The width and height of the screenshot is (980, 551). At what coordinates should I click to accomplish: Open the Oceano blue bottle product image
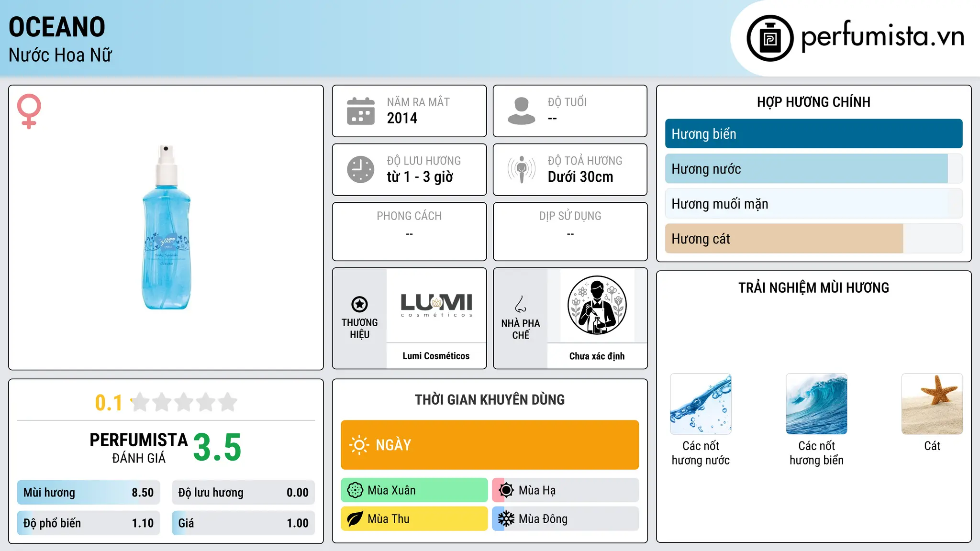(x=166, y=228)
